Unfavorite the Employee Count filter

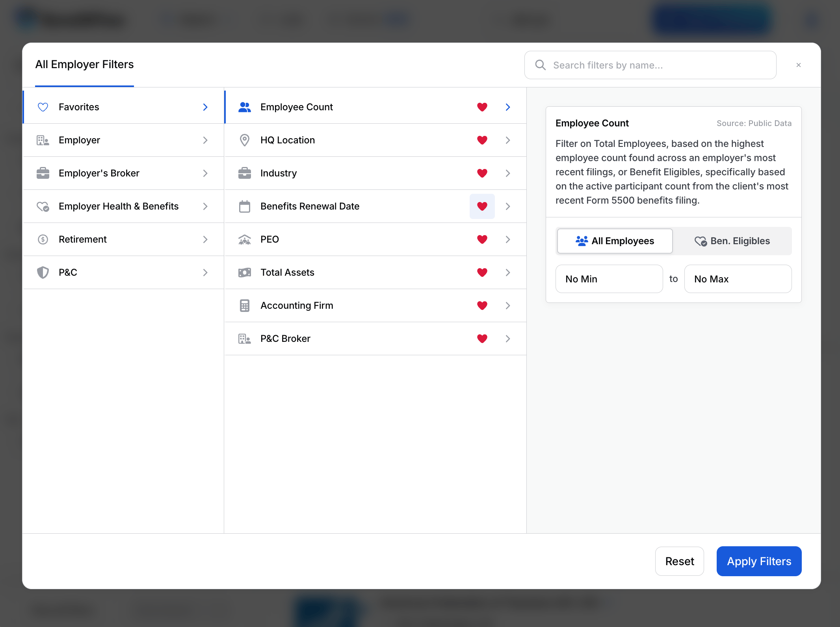click(482, 107)
